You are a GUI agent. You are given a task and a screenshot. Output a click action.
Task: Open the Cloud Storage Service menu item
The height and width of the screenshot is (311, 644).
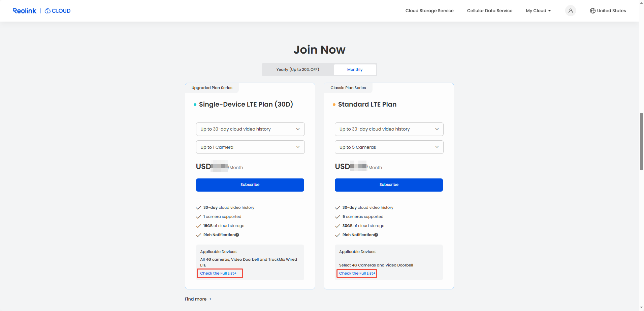(429, 11)
